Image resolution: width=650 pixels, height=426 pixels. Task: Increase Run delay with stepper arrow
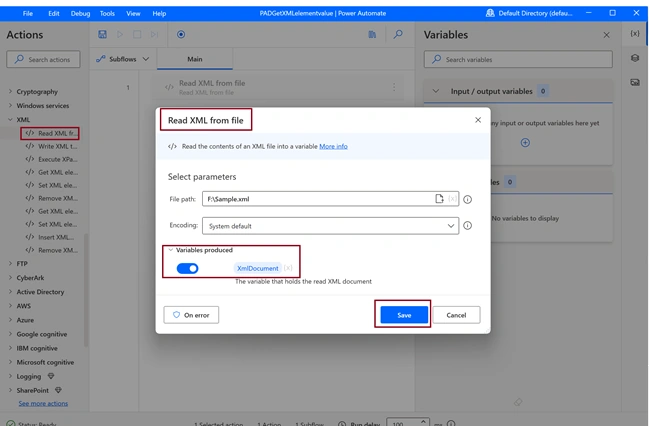(x=423, y=421)
